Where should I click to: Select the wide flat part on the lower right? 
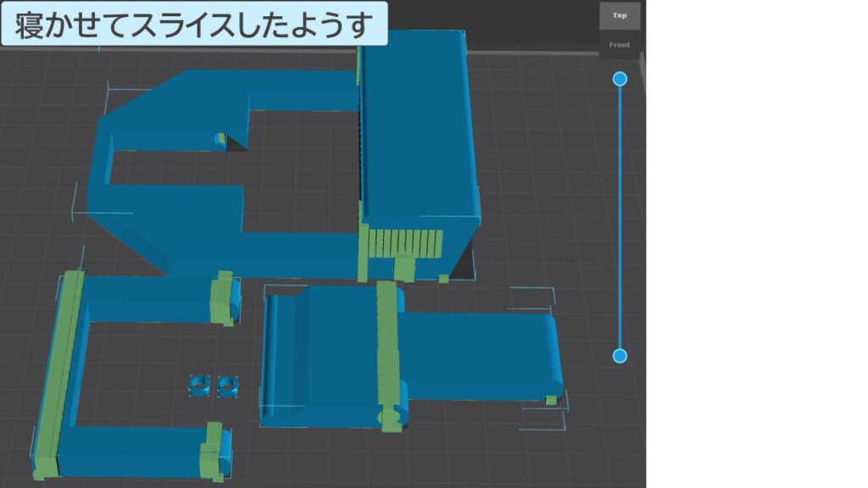pos(483,356)
